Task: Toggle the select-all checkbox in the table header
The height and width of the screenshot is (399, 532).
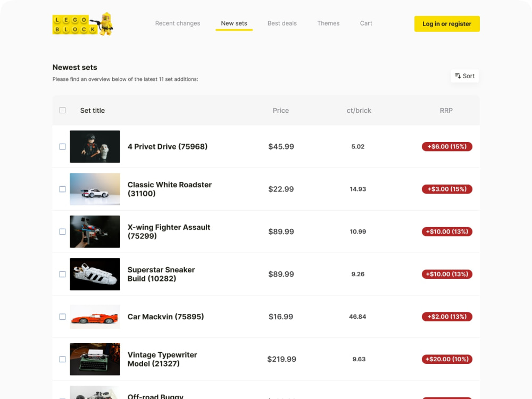Action: [62, 110]
